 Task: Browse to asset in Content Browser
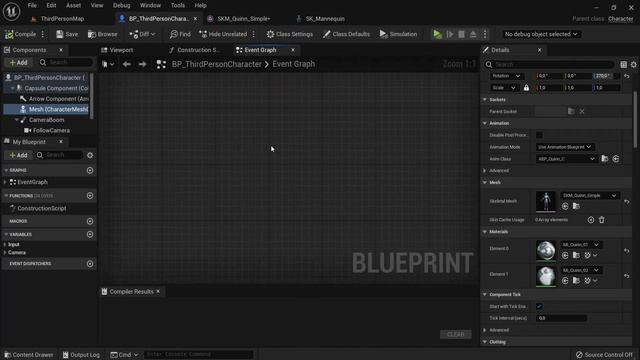pos(102,34)
